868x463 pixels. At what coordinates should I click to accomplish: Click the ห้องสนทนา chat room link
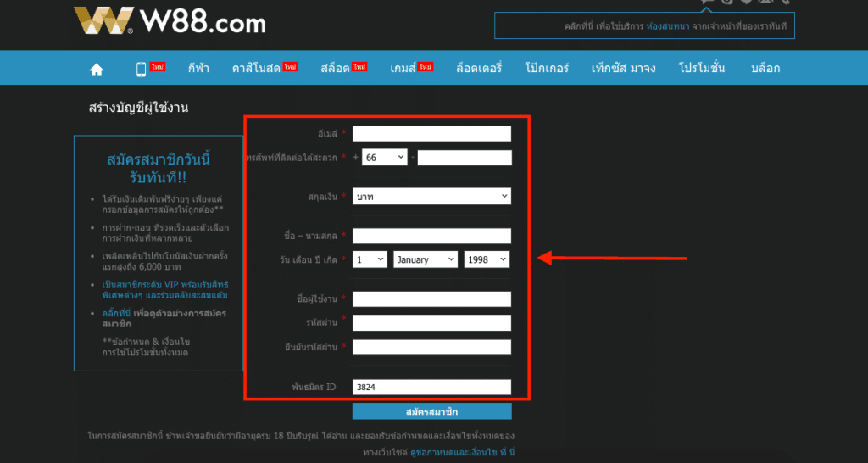coord(668,26)
